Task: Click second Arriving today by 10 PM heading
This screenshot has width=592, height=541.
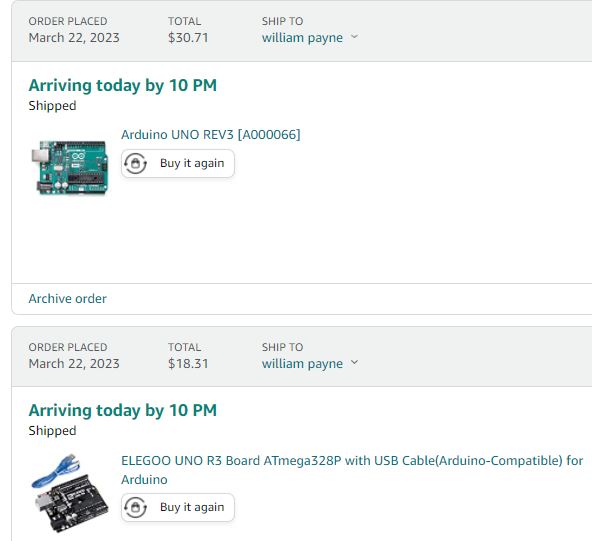Action: (x=123, y=410)
